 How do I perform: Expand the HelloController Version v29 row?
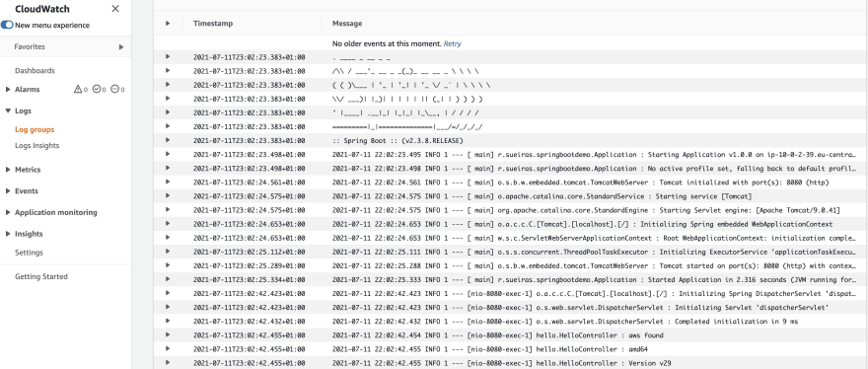point(167,362)
